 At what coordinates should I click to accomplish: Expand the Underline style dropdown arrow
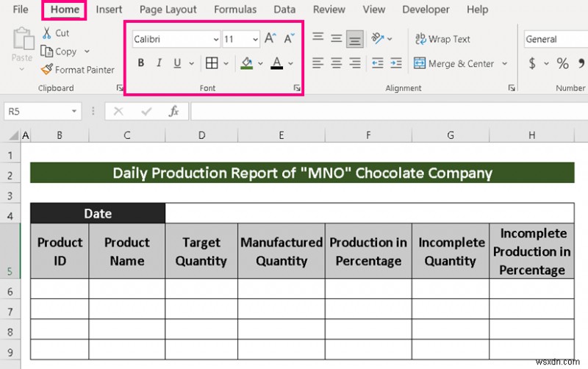[x=191, y=63]
